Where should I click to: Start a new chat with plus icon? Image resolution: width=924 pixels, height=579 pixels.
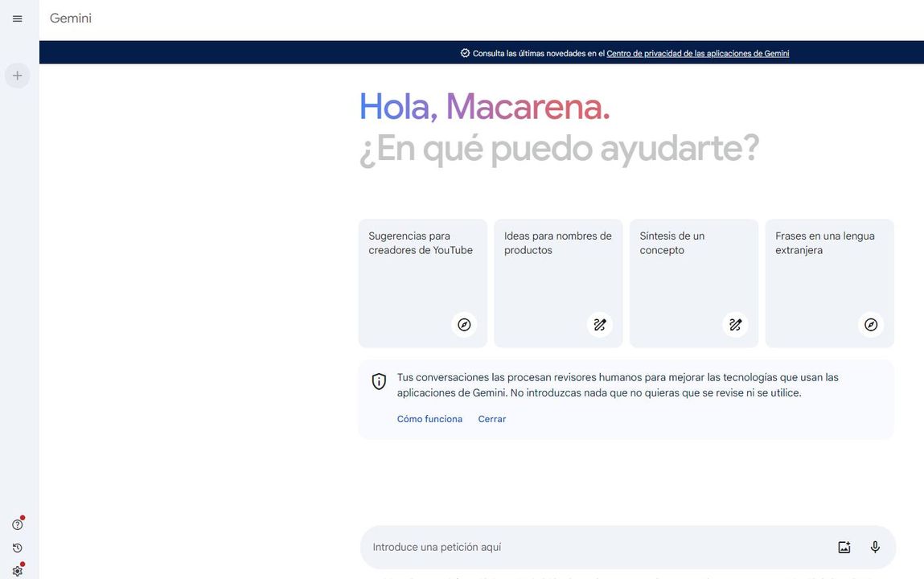(x=18, y=76)
